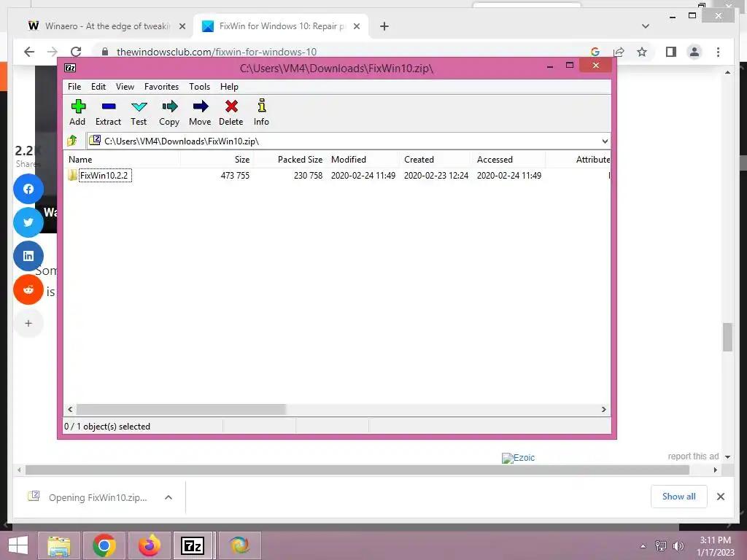This screenshot has width=747, height=560.
Task: Click the Chrome address bar URL
Action: coord(217,52)
